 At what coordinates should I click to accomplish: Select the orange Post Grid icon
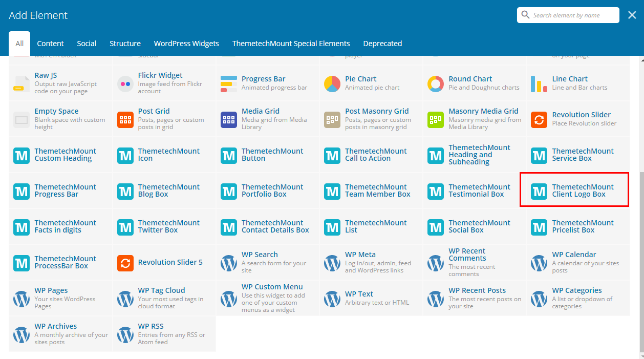(x=125, y=119)
